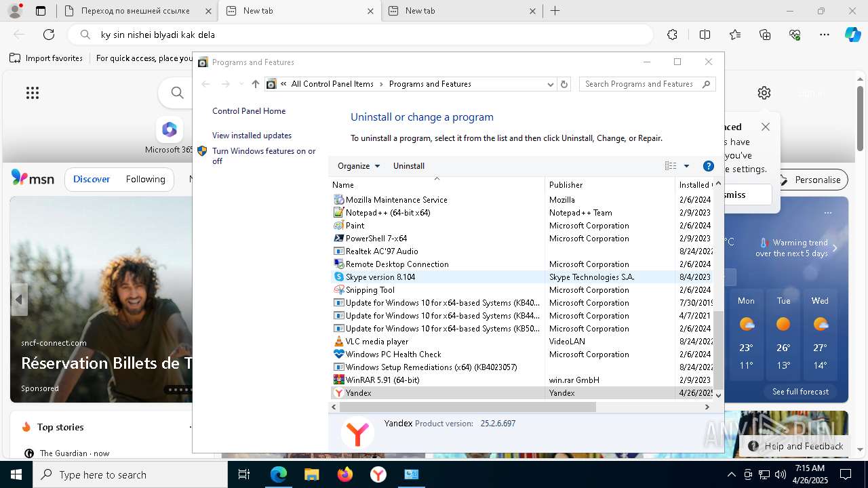
Task: Launch Firefox from the taskbar
Action: 345,474
